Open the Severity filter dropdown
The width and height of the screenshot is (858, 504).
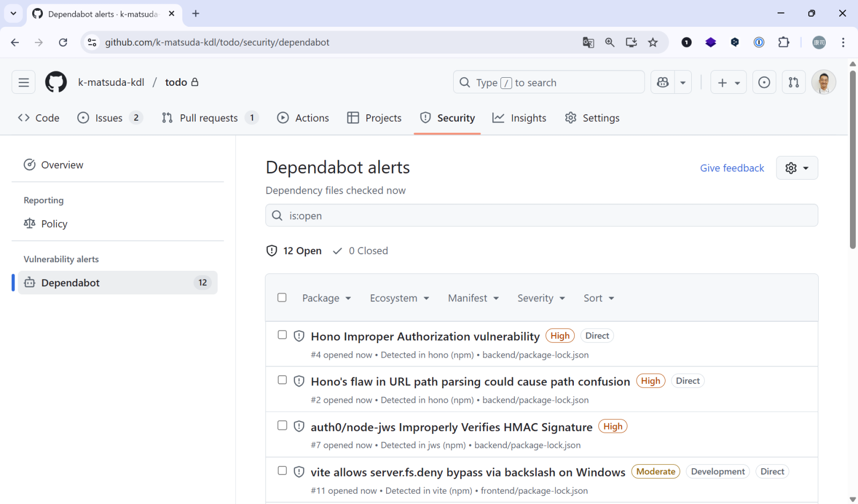[x=541, y=298]
